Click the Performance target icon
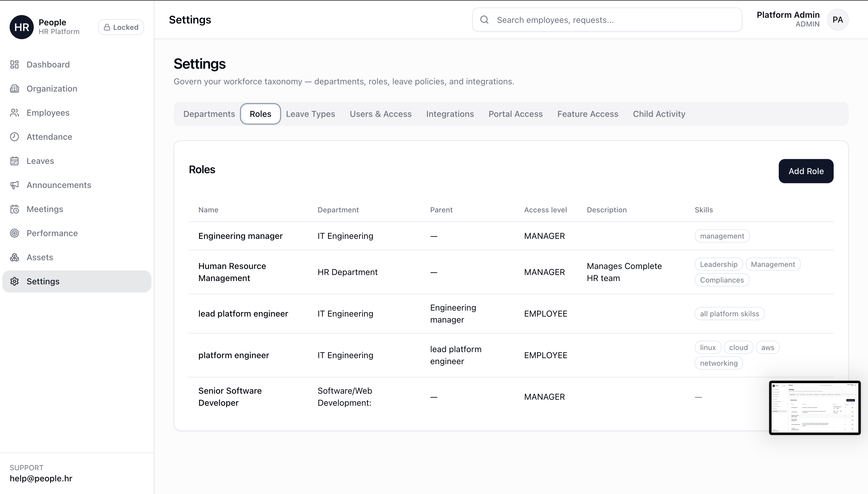This screenshot has height=494, width=868. 14,233
